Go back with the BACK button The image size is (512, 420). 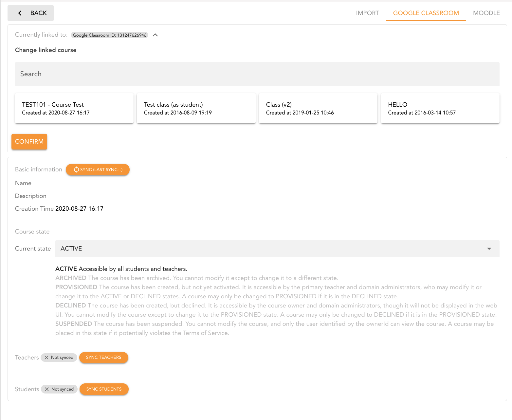pyautogui.click(x=30, y=13)
